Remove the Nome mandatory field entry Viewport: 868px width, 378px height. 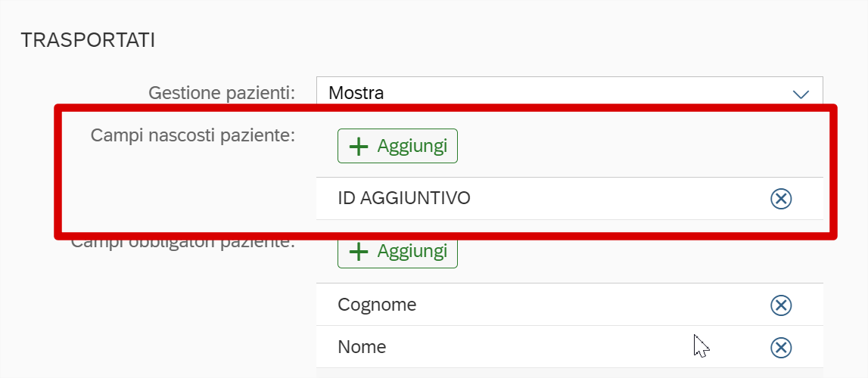click(780, 347)
